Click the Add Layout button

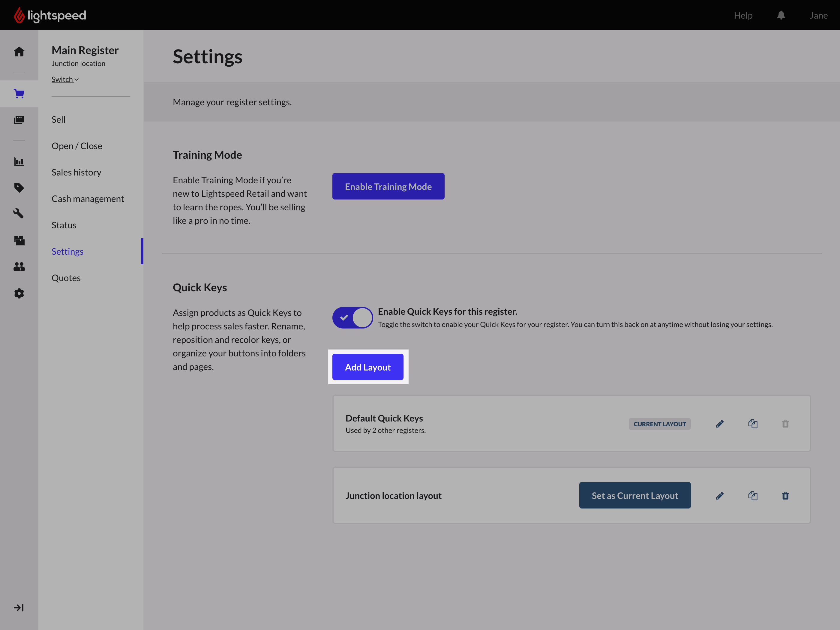(367, 367)
